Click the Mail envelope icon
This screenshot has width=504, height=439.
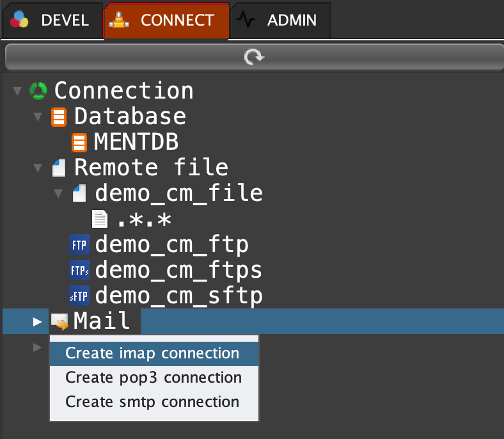59,321
